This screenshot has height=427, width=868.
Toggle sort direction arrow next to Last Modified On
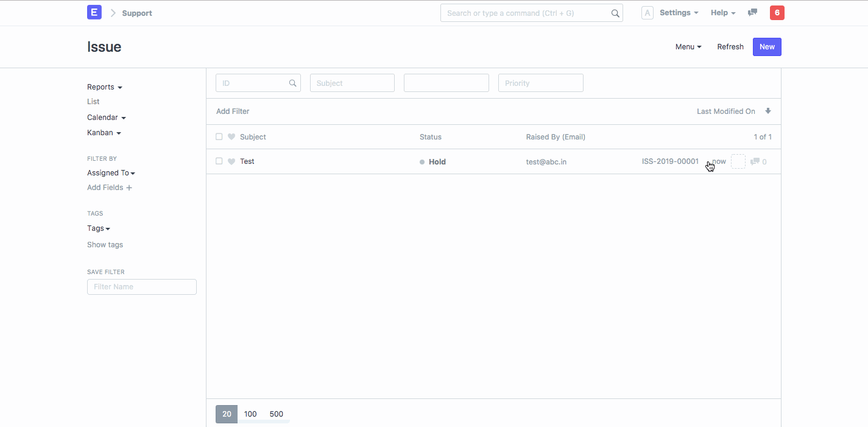click(768, 111)
